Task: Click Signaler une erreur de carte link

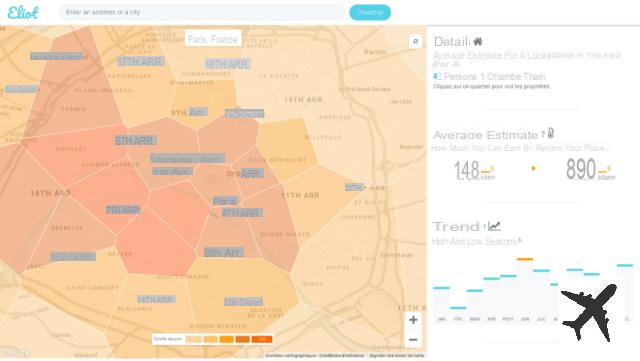Action: click(396, 356)
